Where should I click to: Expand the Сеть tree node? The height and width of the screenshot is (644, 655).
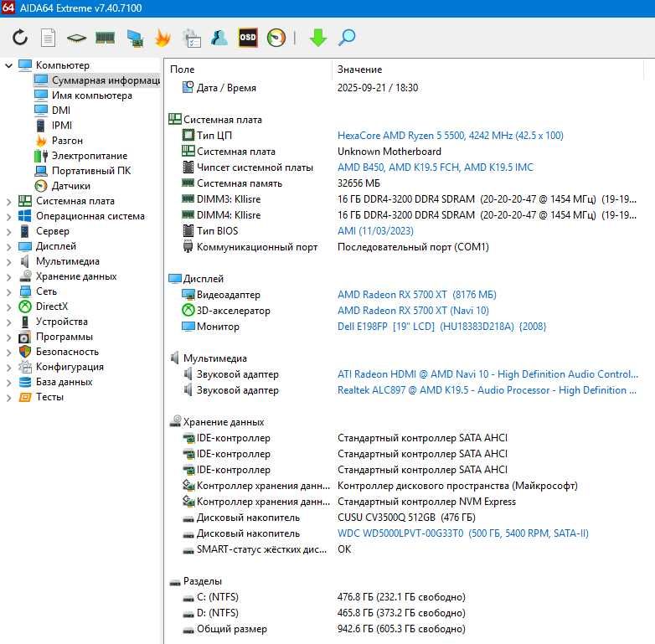[8, 291]
